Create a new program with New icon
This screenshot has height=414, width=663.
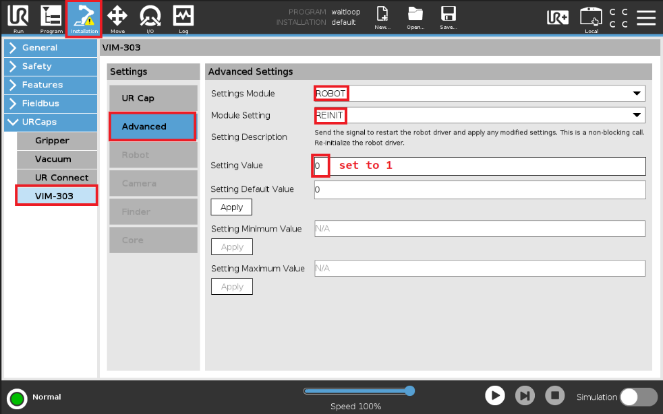(x=382, y=18)
